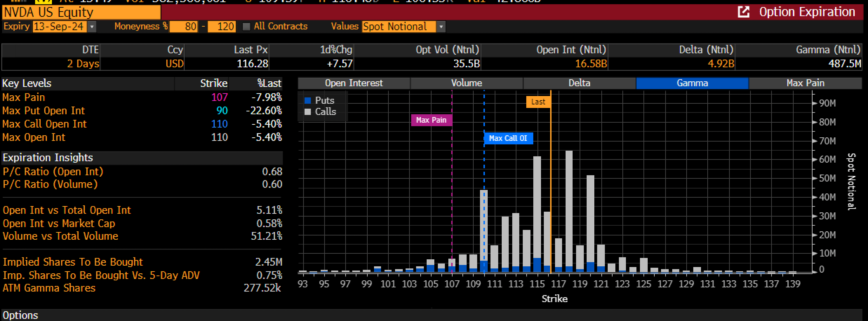The width and height of the screenshot is (868, 321).
Task: Click the Gamma (Ntnl) value 487.5M
Action: [x=845, y=64]
